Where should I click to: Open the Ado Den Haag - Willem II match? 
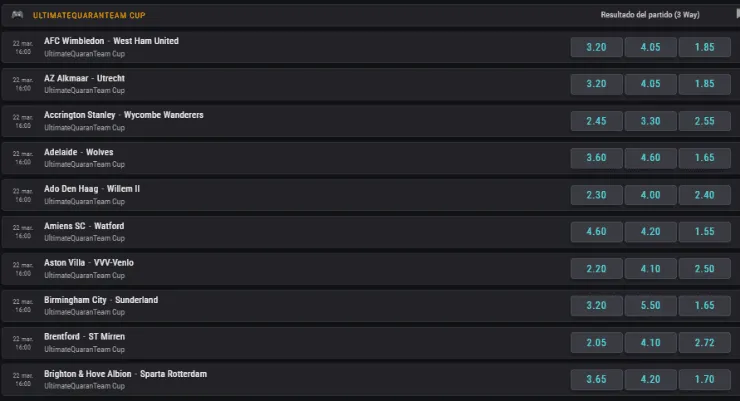click(x=92, y=189)
